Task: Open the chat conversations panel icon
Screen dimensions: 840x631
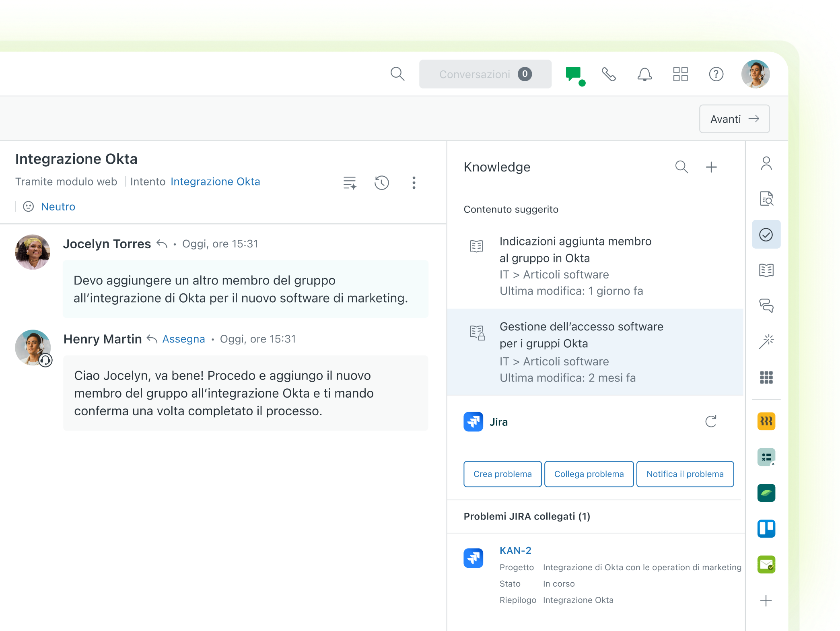Action: pos(574,74)
